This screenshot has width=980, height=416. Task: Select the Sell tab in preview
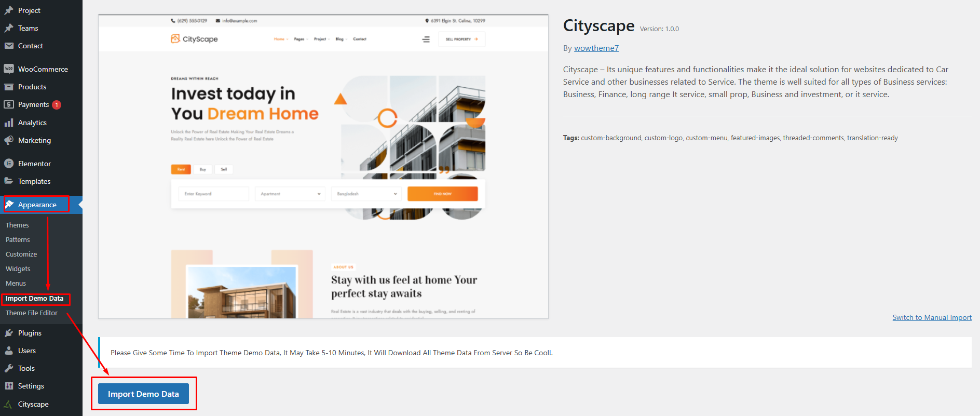(x=224, y=169)
